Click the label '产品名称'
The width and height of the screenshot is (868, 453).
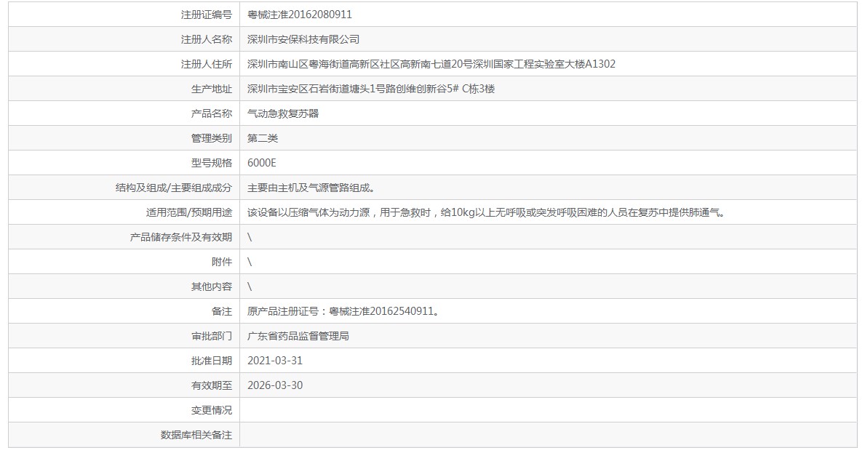coord(212,114)
